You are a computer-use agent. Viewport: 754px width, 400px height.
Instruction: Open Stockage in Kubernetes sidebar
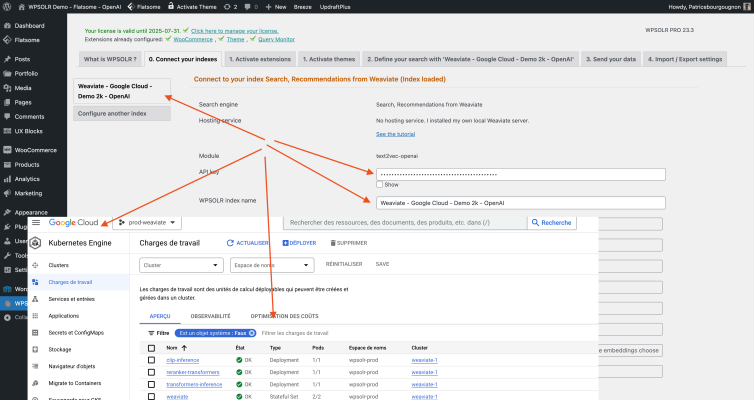tap(60, 350)
